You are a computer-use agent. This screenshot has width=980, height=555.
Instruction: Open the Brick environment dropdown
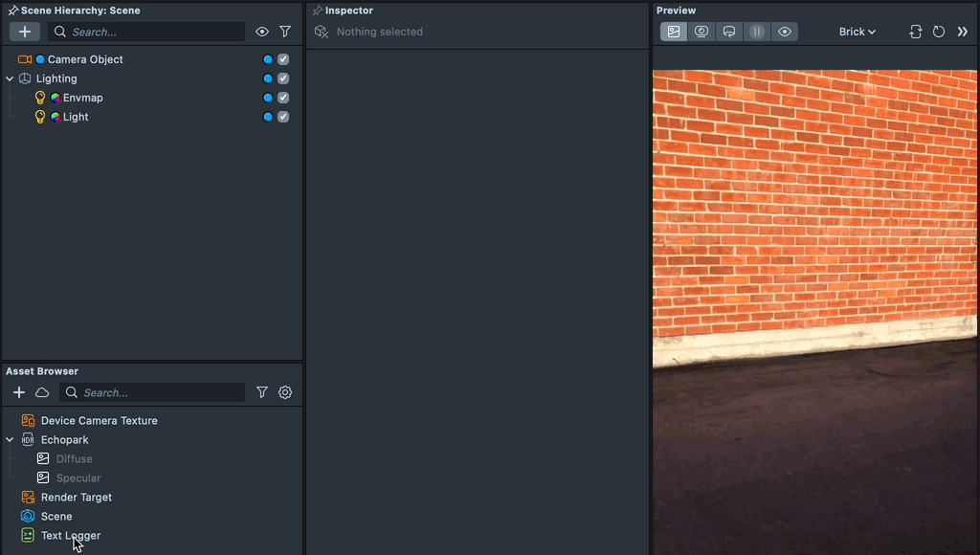857,32
